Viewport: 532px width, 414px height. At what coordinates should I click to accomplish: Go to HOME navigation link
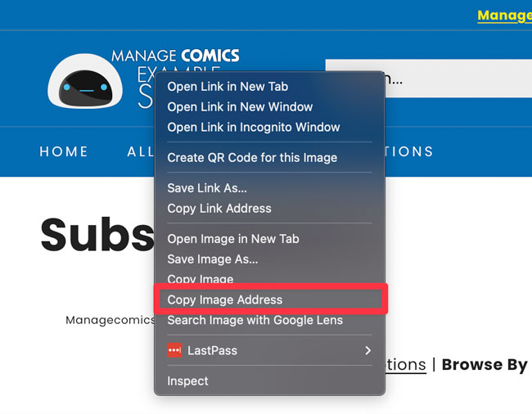[x=64, y=151]
